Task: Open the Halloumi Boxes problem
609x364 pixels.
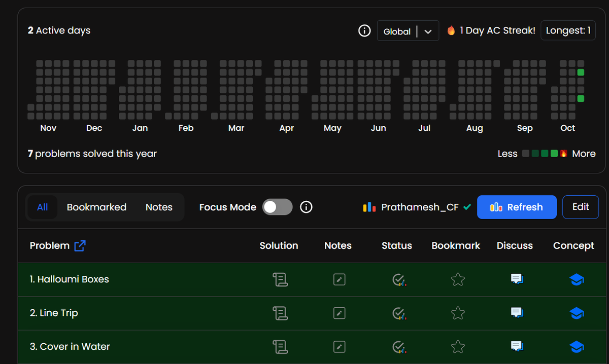Action: coord(69,279)
